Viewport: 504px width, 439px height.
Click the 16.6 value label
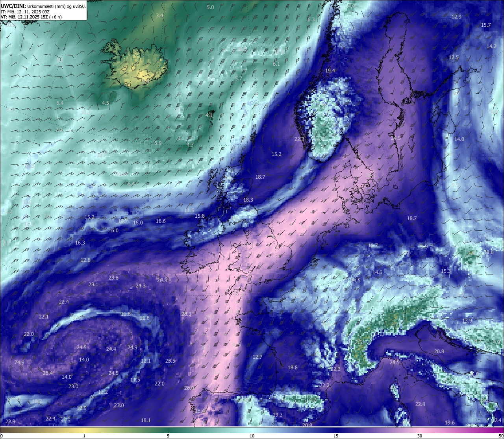pyautogui.click(x=161, y=221)
